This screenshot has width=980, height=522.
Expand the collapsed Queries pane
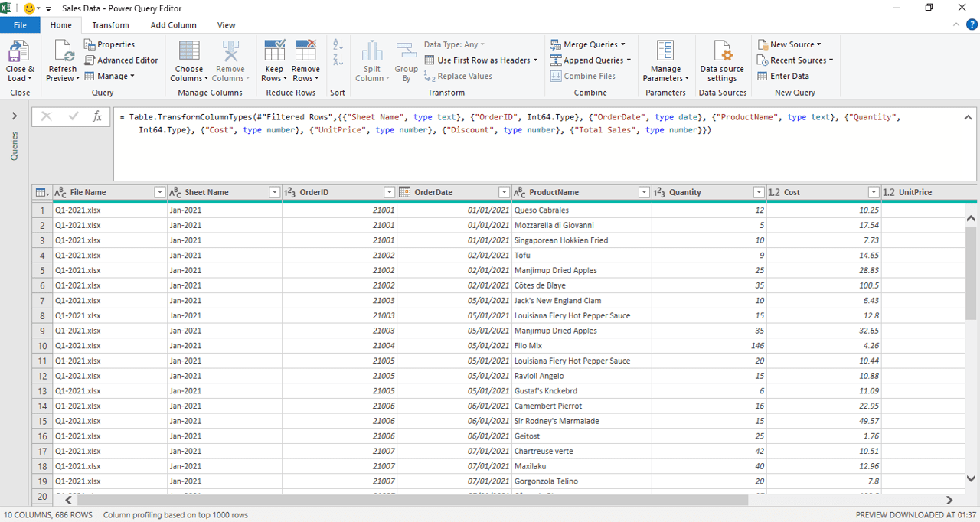14,116
